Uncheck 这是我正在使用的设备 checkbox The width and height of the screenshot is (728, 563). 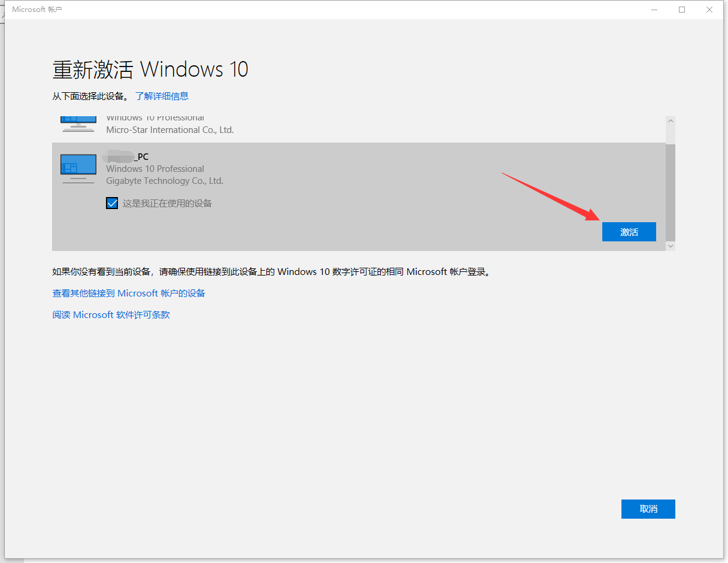click(112, 203)
